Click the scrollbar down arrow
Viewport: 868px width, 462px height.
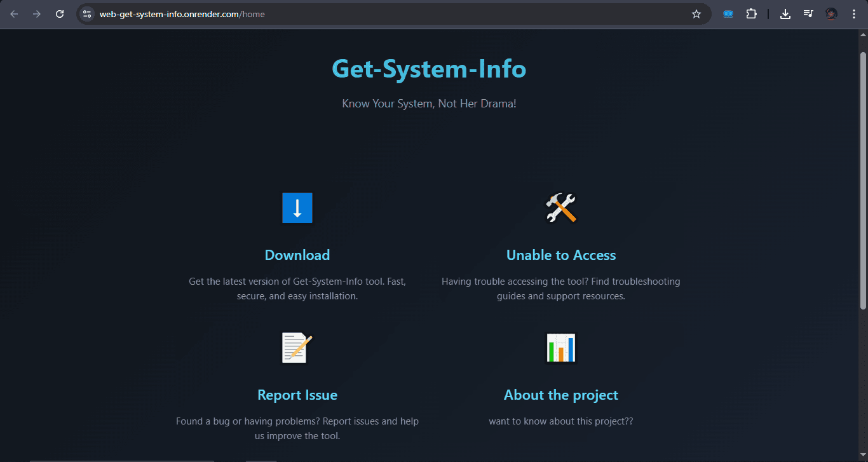click(863, 456)
